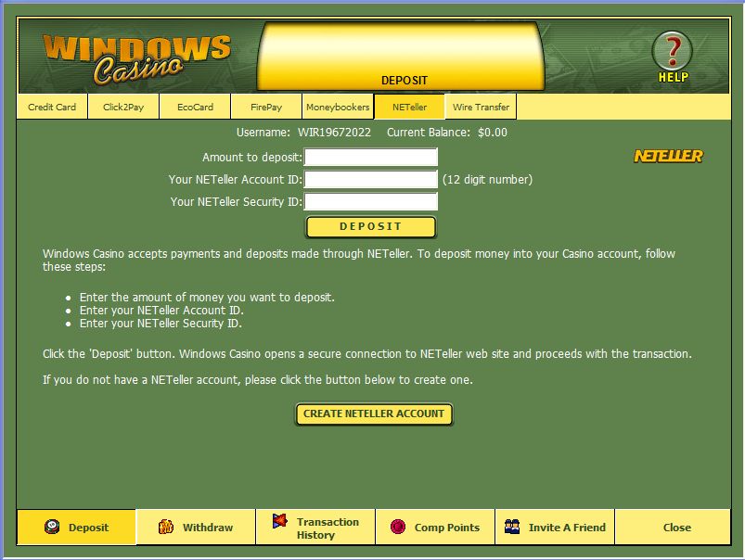Click the 'Windows Casino accepts payments' paragraph
Image resolution: width=745 pixels, height=560 pixels.
tap(359, 261)
